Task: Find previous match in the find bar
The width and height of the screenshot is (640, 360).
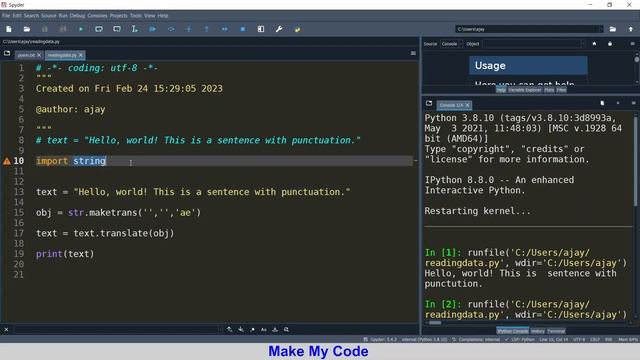Action: (x=229, y=329)
